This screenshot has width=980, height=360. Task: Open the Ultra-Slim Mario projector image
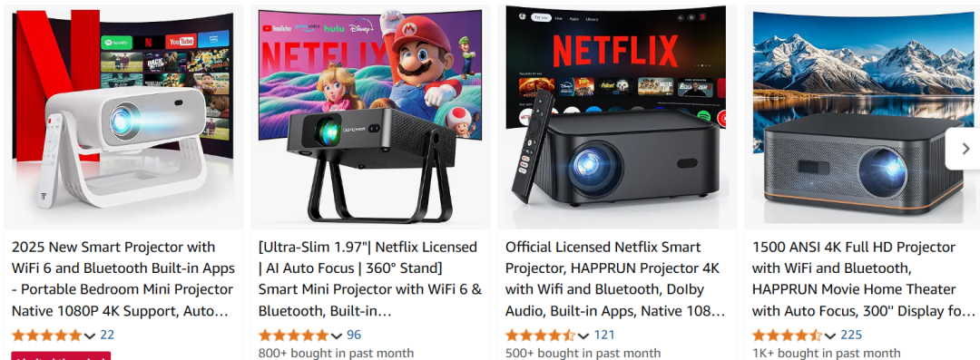click(x=370, y=117)
